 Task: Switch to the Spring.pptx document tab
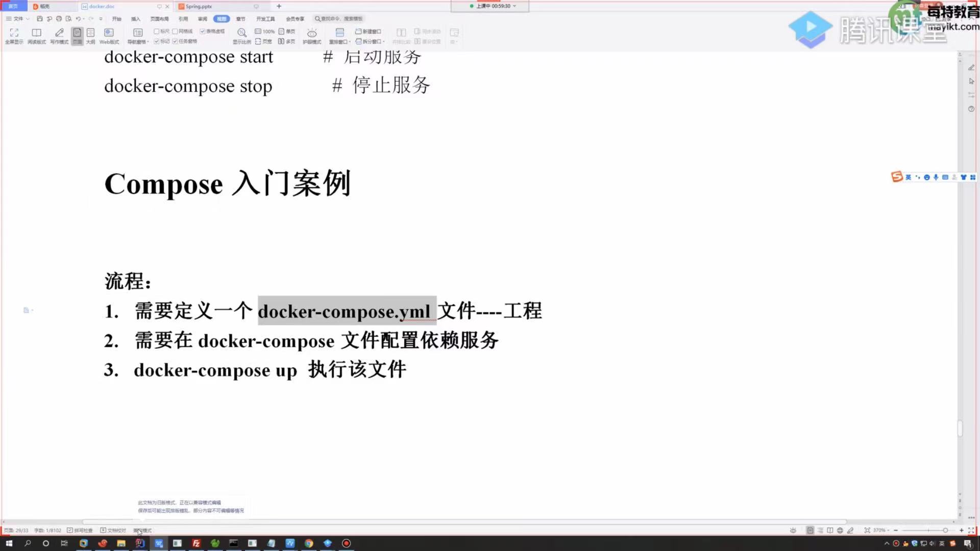click(x=199, y=7)
